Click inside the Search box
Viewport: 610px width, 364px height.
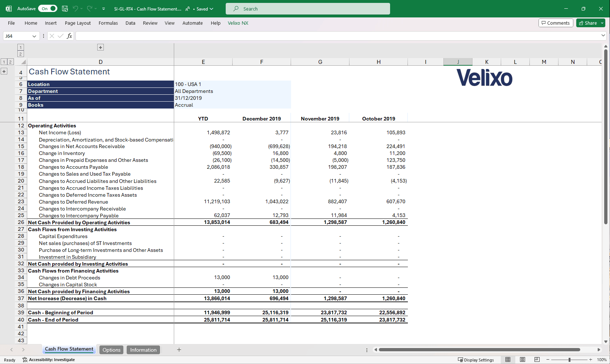point(308,9)
